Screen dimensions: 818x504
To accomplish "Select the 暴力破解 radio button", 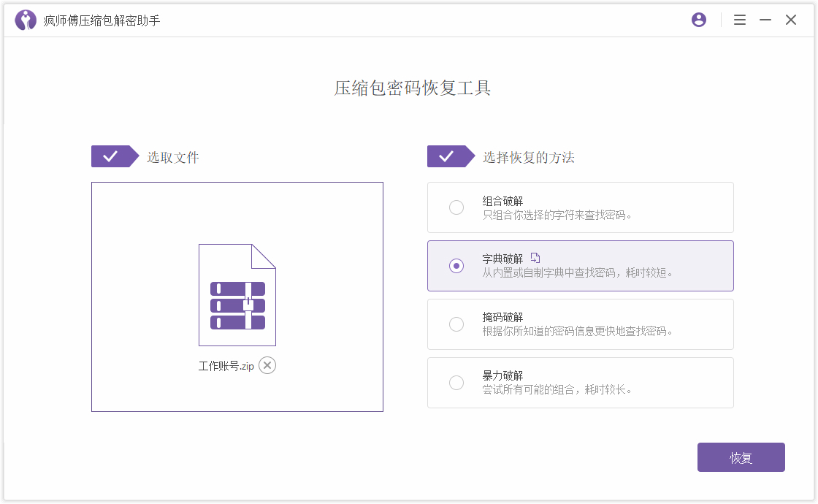I will (456, 383).
